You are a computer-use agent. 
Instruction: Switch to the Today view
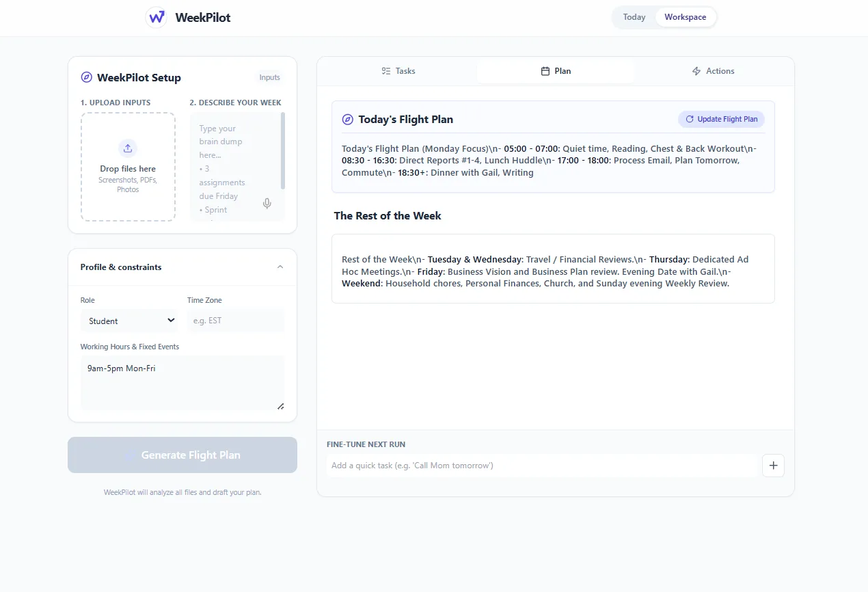(x=634, y=17)
